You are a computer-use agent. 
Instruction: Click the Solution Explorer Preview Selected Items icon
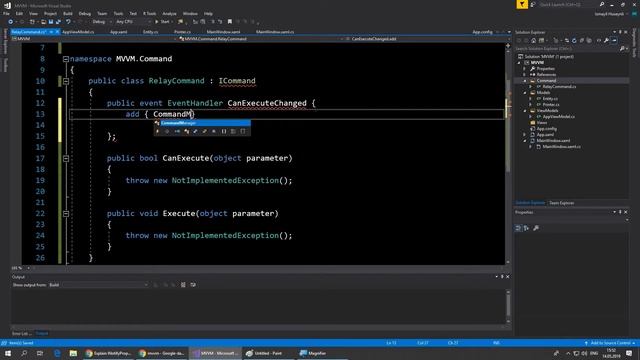tap(614, 40)
